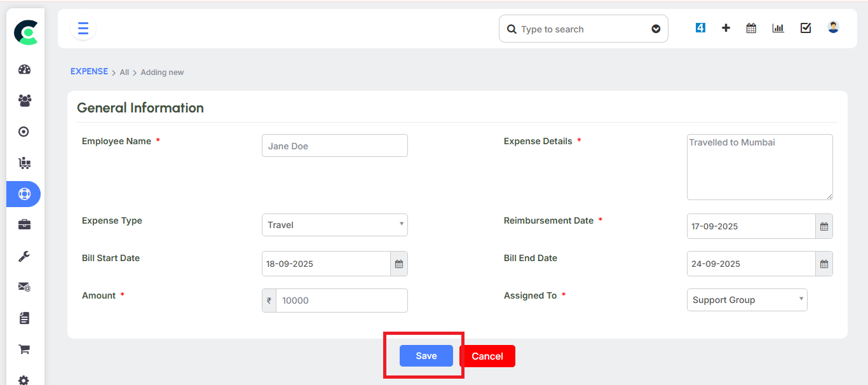The image size is (868, 385).
Task: Select the Employees icon in the sidebar
Action: 24,100
